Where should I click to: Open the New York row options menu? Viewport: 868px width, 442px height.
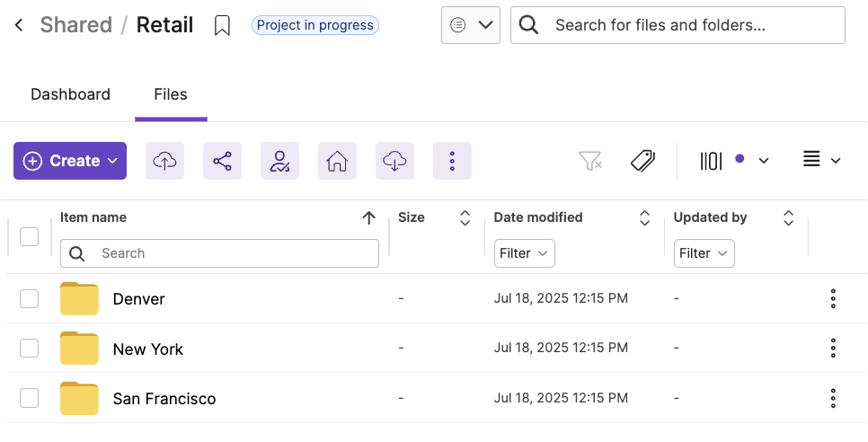833,348
